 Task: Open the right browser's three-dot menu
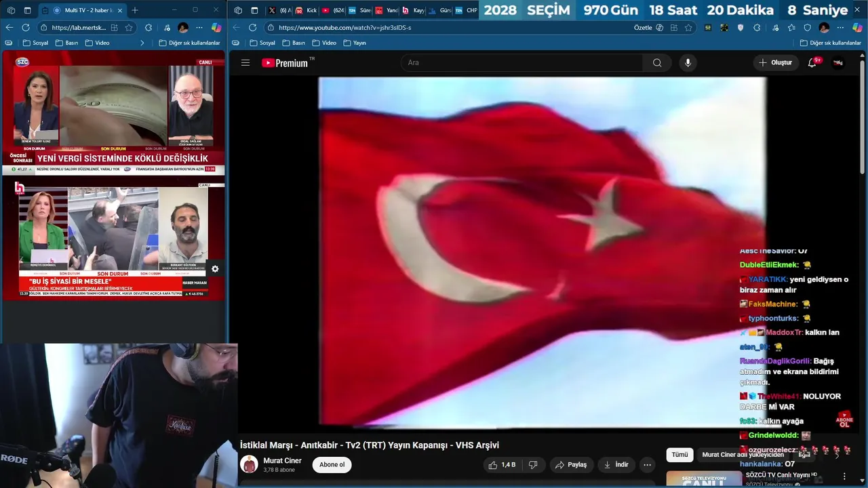(x=841, y=27)
